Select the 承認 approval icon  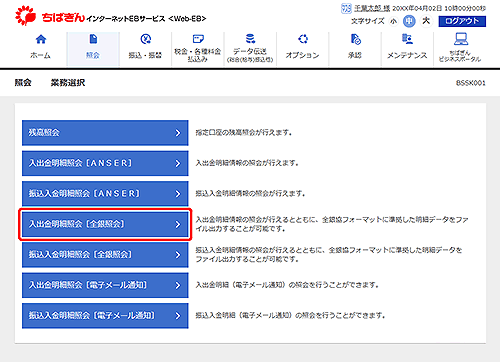pos(355,39)
